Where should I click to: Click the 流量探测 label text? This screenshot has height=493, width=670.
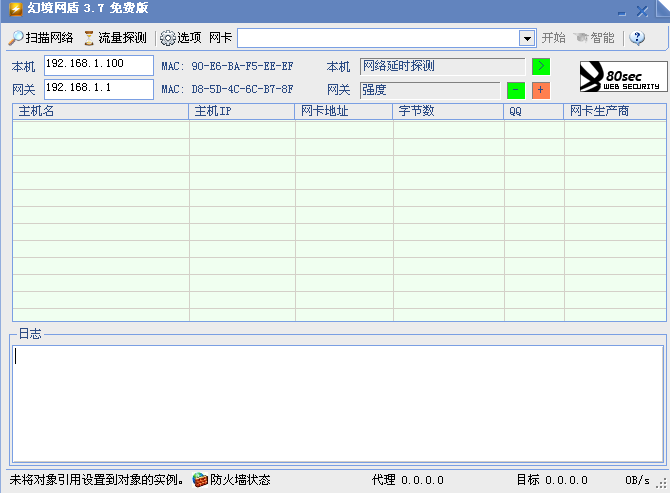pyautogui.click(x=122, y=38)
